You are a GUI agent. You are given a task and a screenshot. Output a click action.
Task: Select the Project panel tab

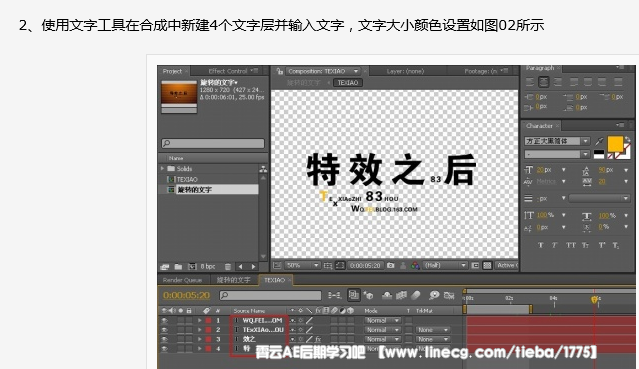[x=172, y=71]
